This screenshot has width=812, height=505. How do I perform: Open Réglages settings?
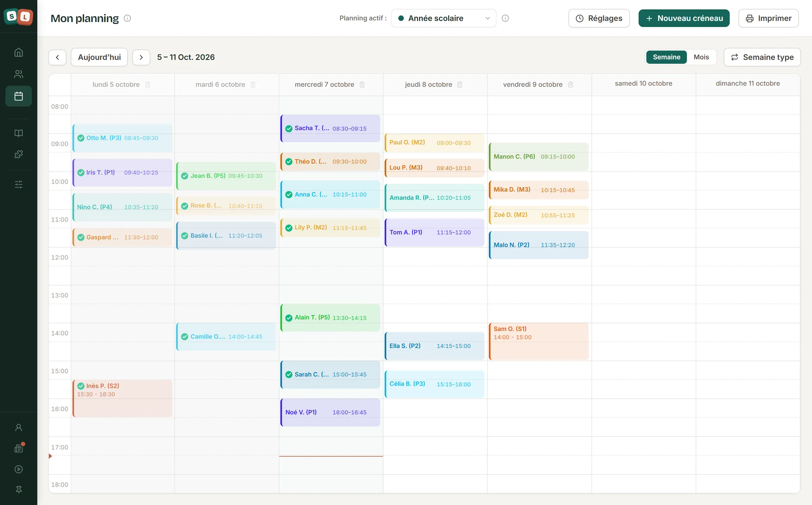[599, 18]
